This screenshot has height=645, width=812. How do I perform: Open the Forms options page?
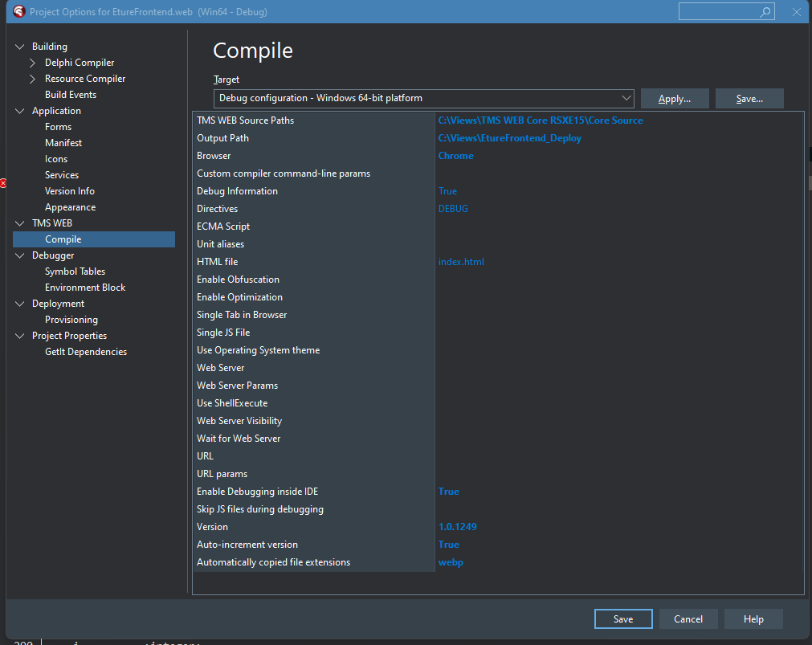[58, 127]
